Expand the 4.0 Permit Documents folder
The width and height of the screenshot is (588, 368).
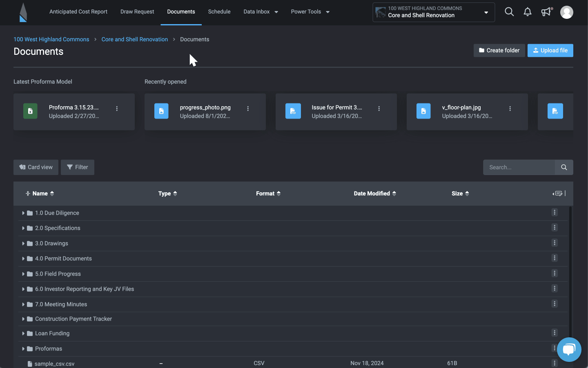pos(23,258)
